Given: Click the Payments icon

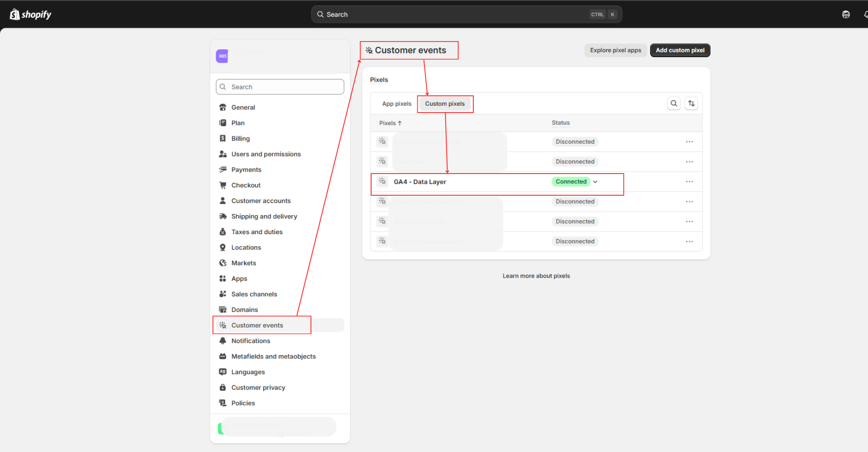Looking at the screenshot, I should [223, 170].
